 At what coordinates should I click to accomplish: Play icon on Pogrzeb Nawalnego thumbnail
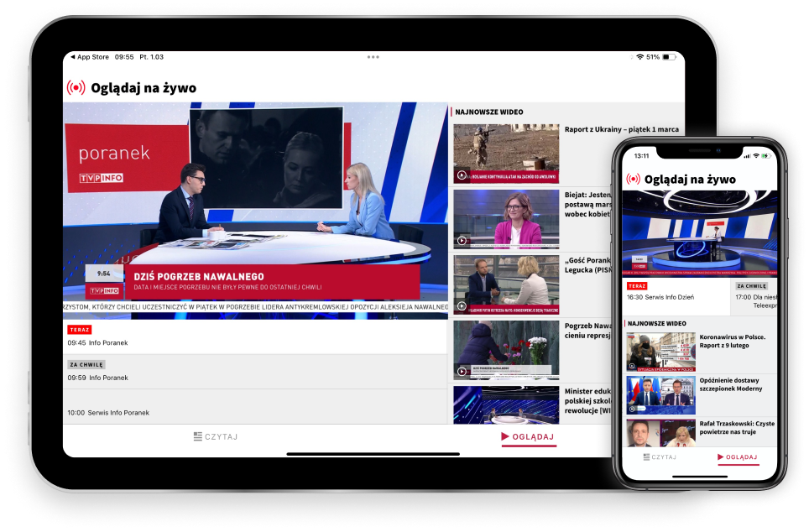click(x=462, y=371)
